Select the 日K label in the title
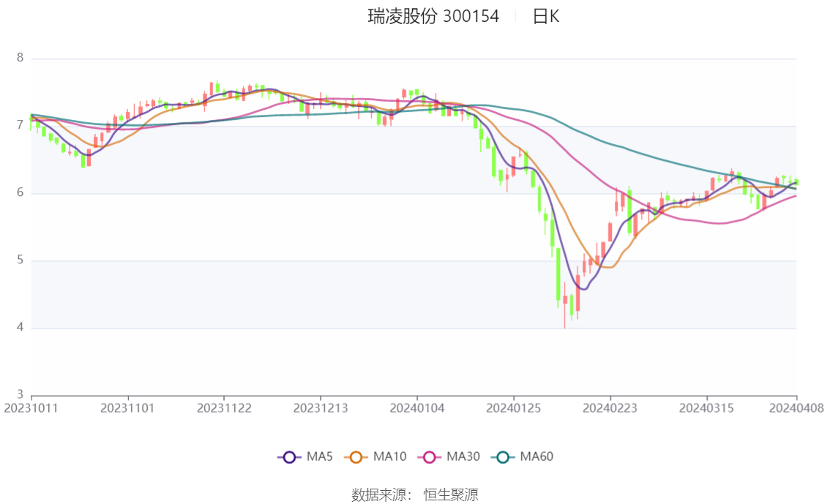This screenshot has height=504, width=830. [x=545, y=17]
